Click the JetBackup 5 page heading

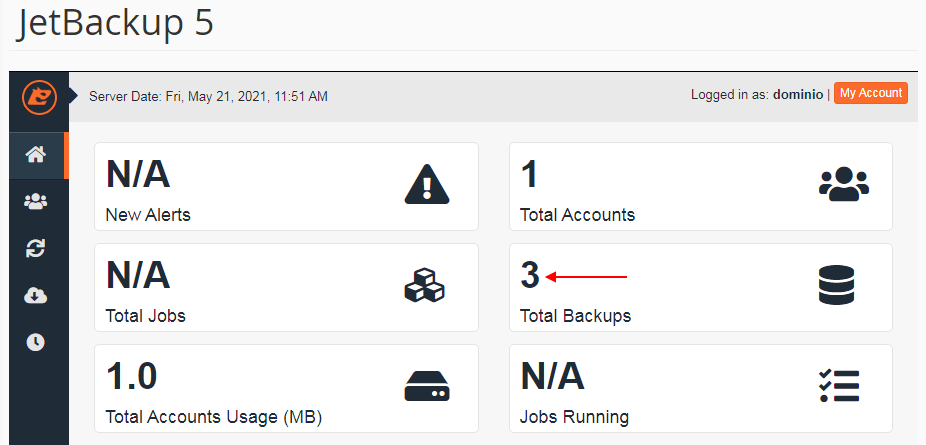116,24
